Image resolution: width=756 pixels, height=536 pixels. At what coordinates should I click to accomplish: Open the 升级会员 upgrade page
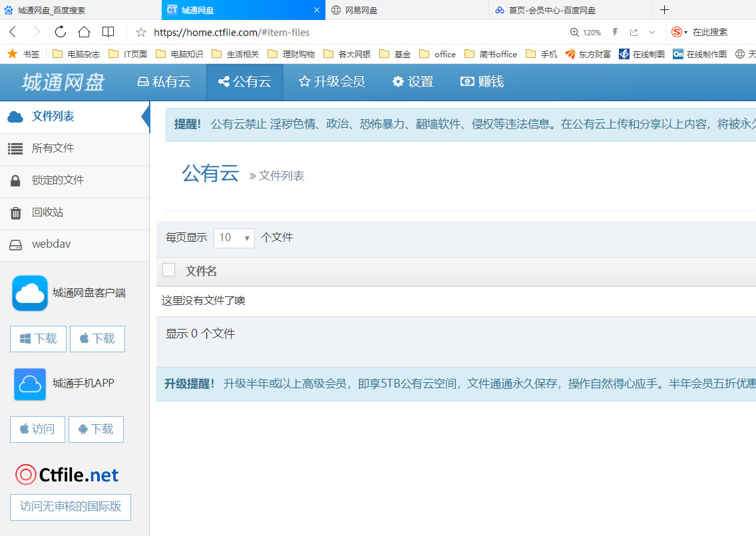coord(331,82)
